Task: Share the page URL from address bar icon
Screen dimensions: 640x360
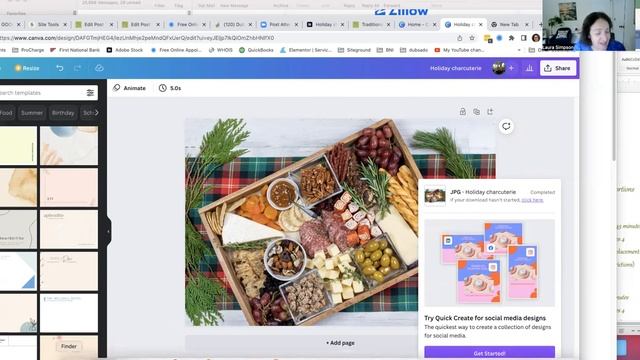Action: (460, 38)
